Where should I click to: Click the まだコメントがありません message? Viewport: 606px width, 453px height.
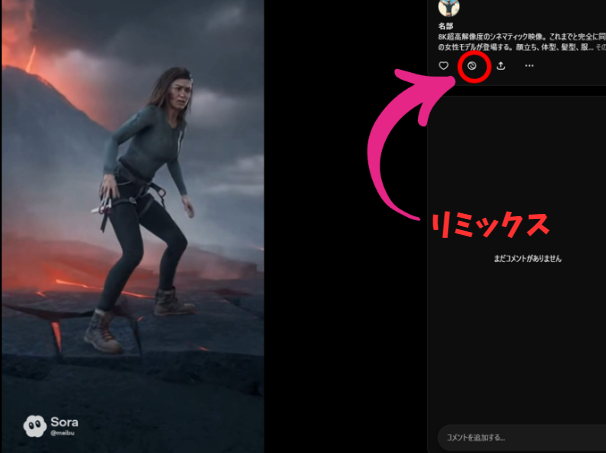click(x=527, y=258)
